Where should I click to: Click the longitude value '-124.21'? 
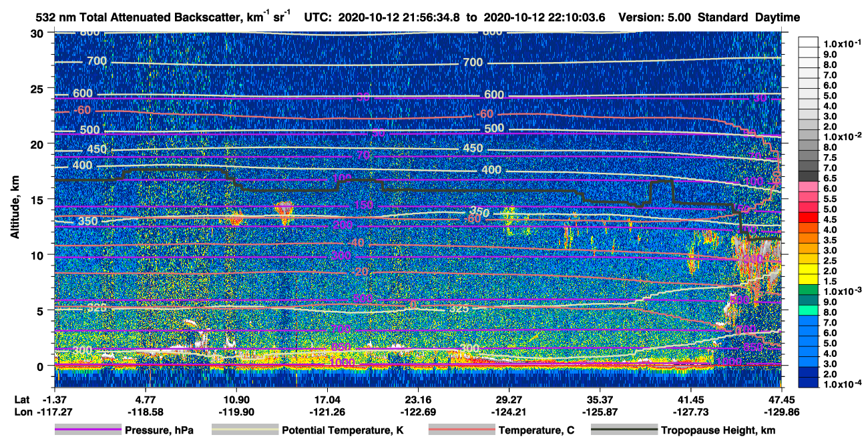(x=509, y=412)
